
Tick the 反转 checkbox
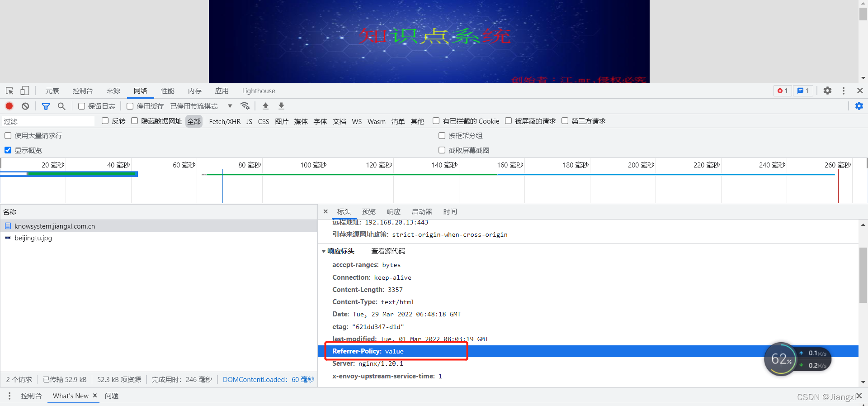(x=105, y=121)
